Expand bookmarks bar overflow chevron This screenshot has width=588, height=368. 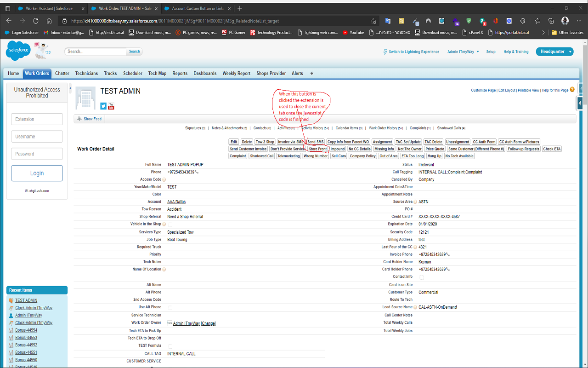coord(544,33)
